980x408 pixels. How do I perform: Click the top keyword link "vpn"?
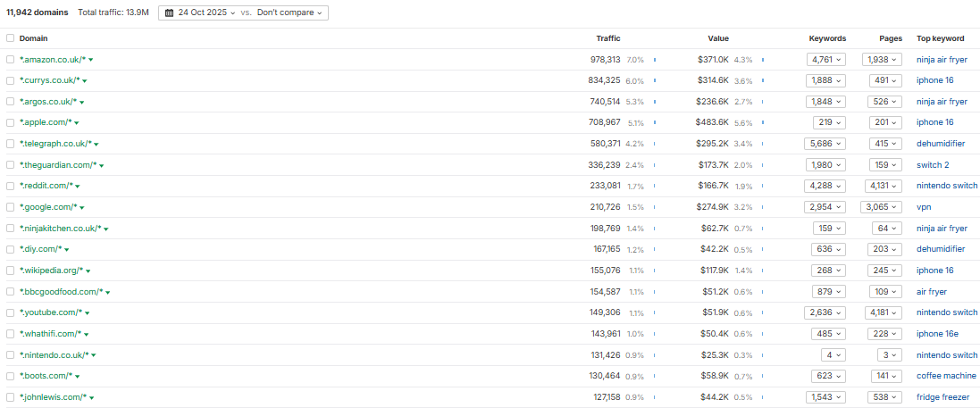coord(924,207)
